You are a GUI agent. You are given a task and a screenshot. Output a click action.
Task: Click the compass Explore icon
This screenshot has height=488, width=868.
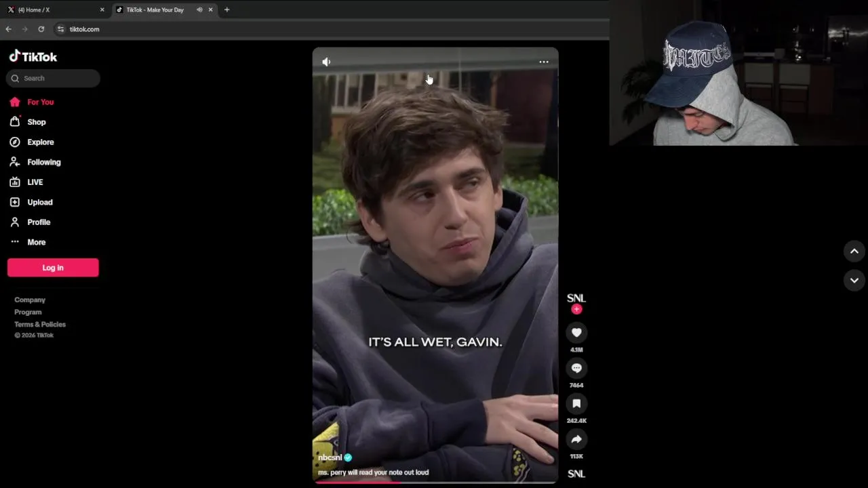tap(15, 142)
